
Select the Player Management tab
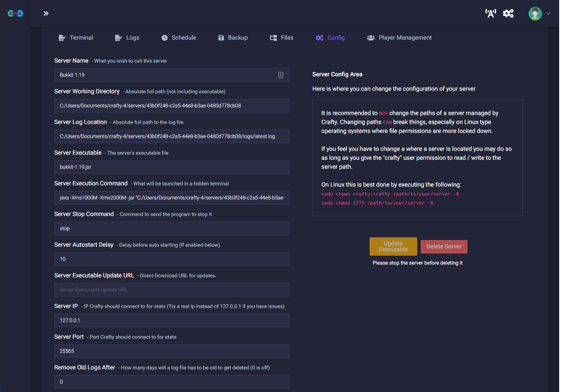pos(399,38)
